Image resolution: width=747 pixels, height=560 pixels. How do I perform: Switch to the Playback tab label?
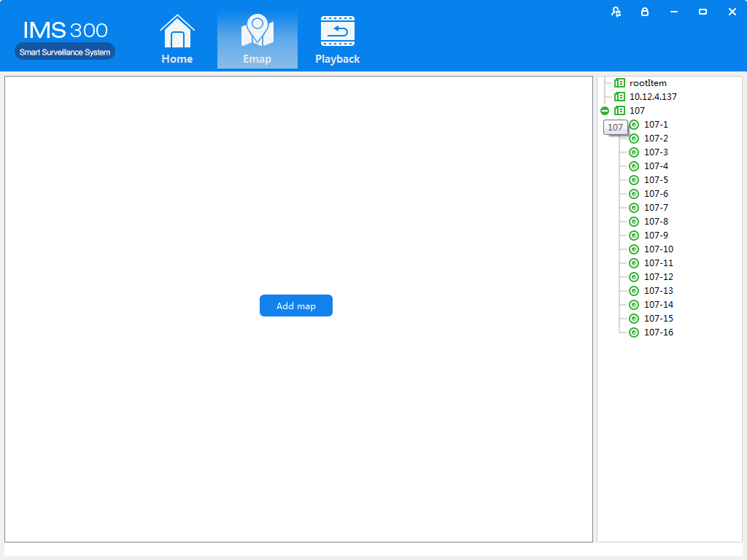pos(337,59)
